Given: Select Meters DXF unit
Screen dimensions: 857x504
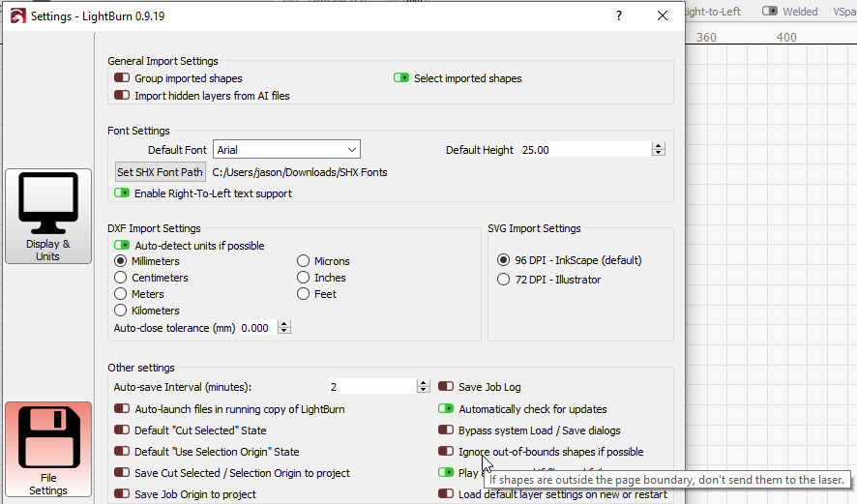Looking at the screenshot, I should tap(120, 293).
